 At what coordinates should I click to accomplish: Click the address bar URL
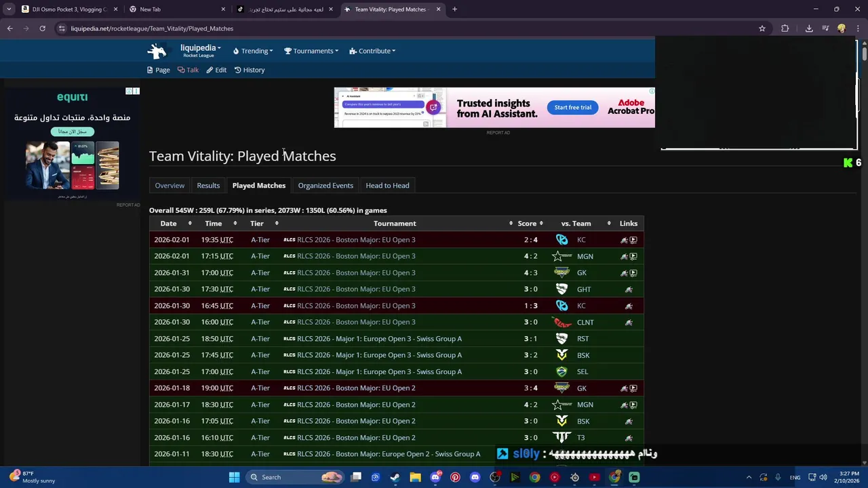coord(152,28)
